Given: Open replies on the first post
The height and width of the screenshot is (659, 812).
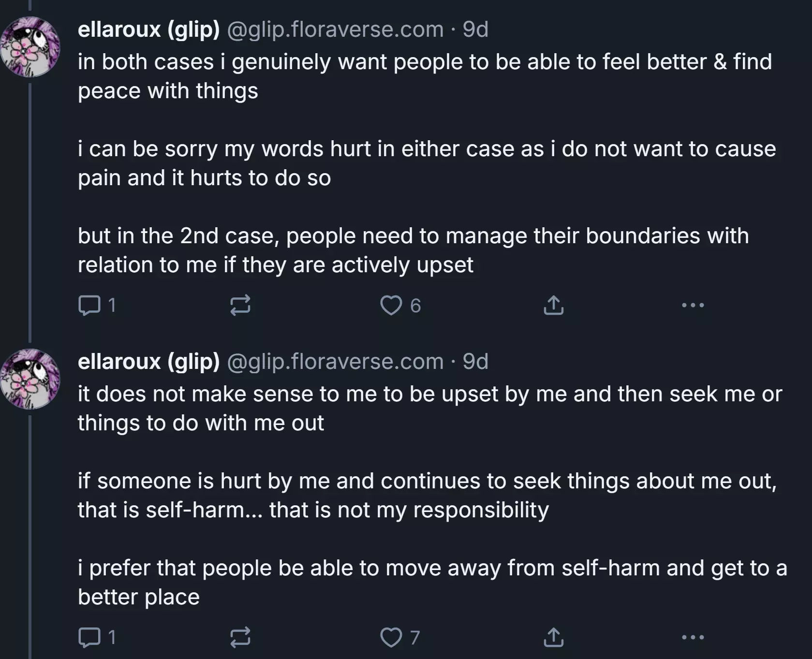Looking at the screenshot, I should (97, 305).
